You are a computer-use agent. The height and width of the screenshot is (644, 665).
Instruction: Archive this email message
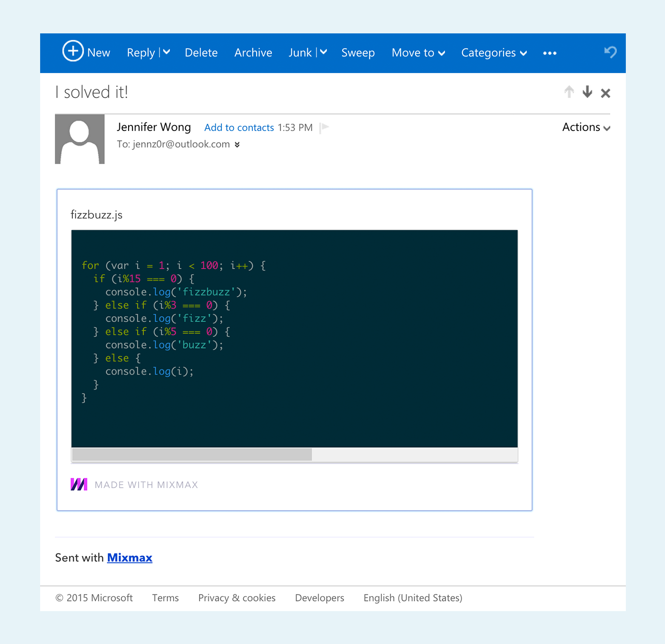pos(253,53)
